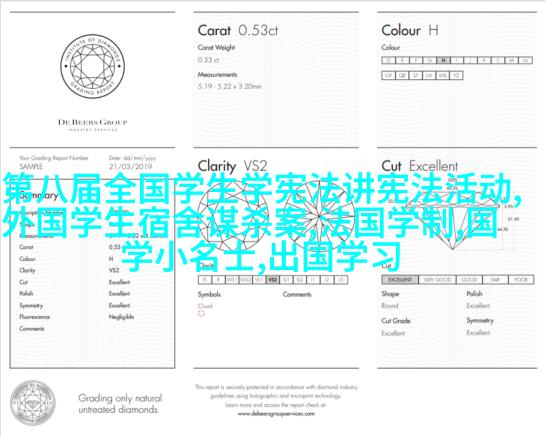This screenshot has height=436, width=546.
Task: Select the FL box in clarity scale
Action: (205, 280)
